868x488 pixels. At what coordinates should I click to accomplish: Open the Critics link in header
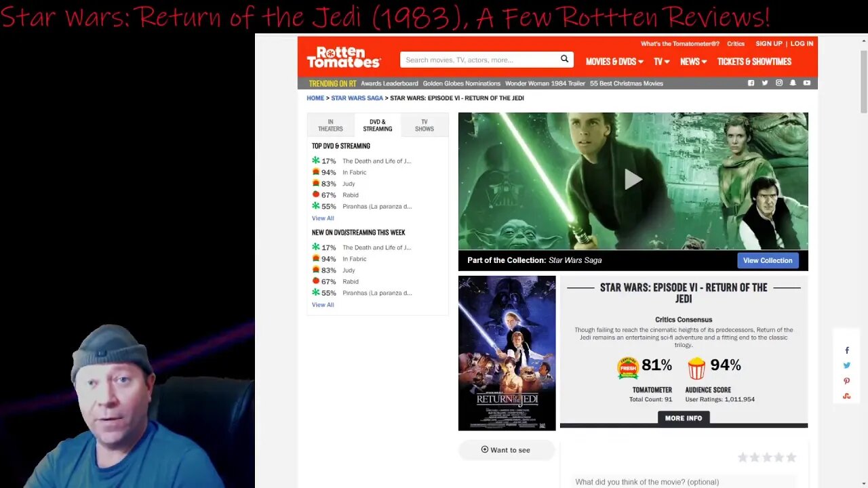[736, 43]
